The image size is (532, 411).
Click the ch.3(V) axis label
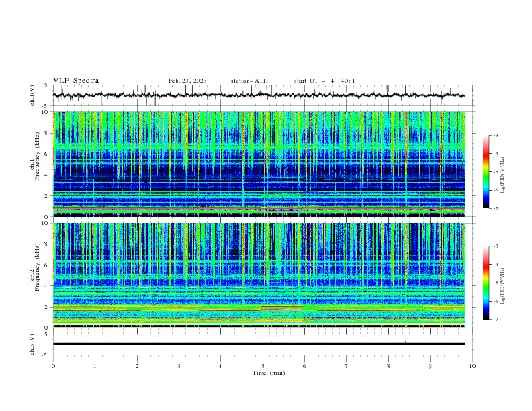click(x=32, y=345)
